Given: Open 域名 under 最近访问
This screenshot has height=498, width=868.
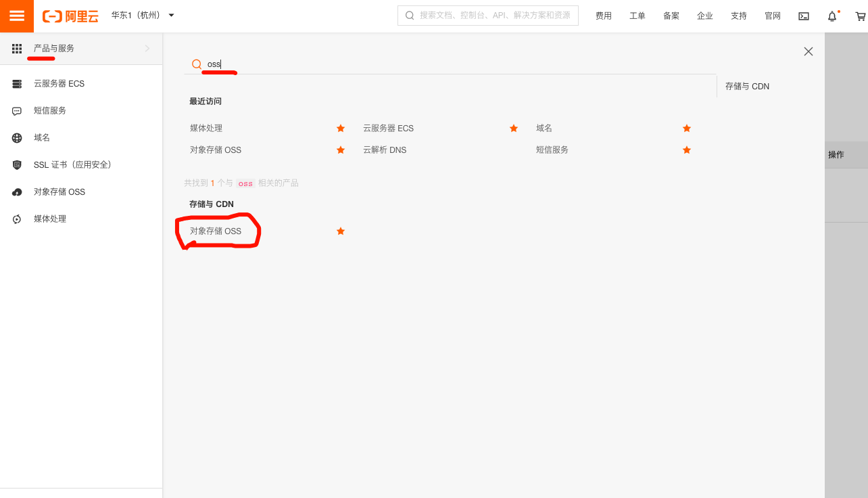Looking at the screenshot, I should [x=544, y=129].
